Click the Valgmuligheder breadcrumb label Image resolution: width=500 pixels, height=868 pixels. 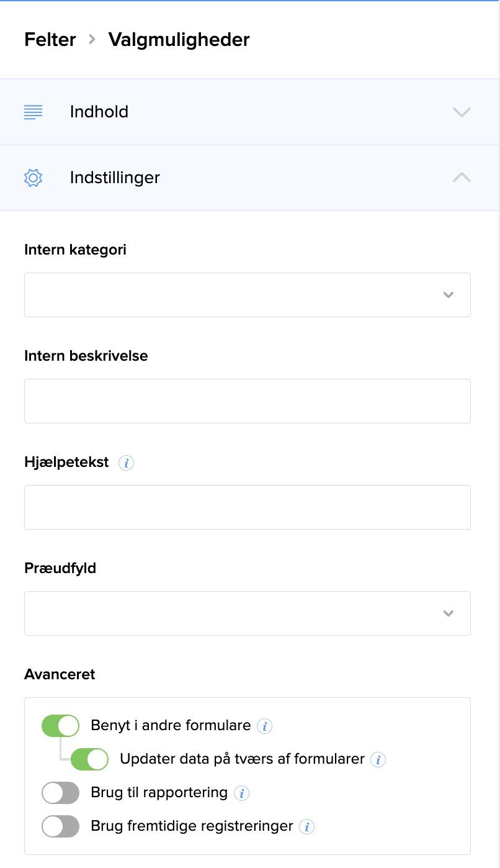179,39
